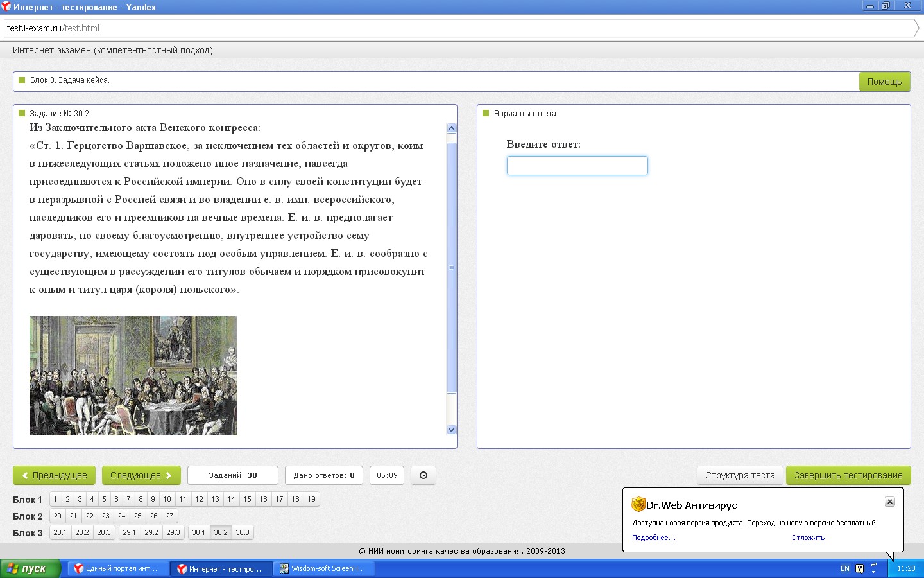Click the Yandex browser logo in title bar
924x578 pixels.
pyautogui.click(x=6, y=6)
